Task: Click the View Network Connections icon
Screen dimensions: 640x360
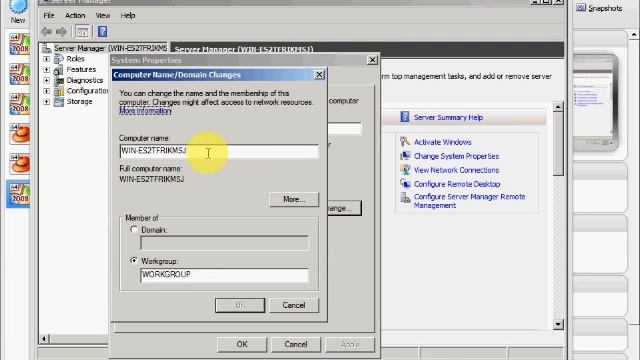Action: pos(405,170)
